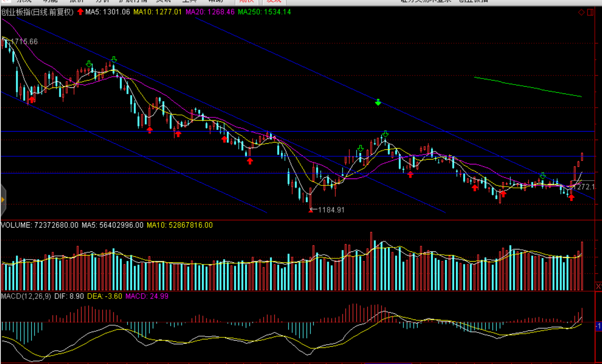
Task: Click the blue -1 box on MACD axis
Action: (598, 326)
